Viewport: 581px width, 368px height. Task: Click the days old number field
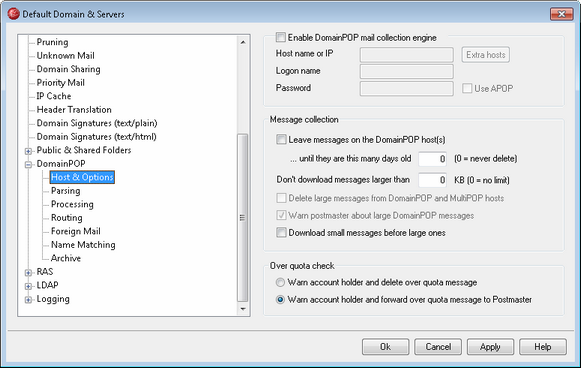pos(432,159)
